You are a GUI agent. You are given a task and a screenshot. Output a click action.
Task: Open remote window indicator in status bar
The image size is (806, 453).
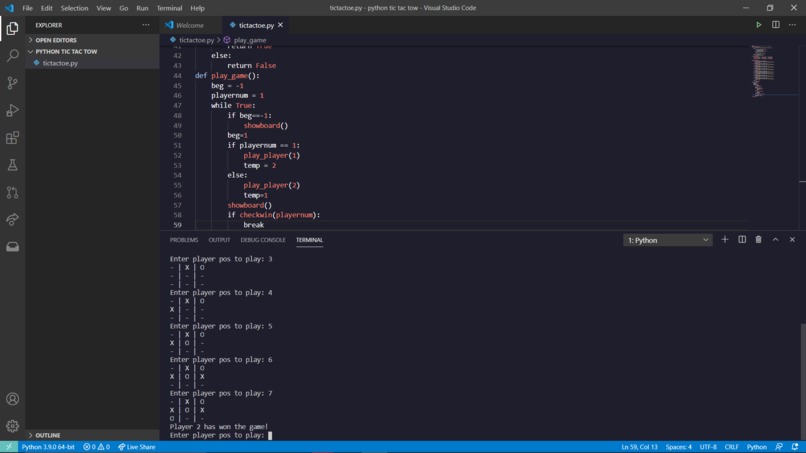point(9,447)
